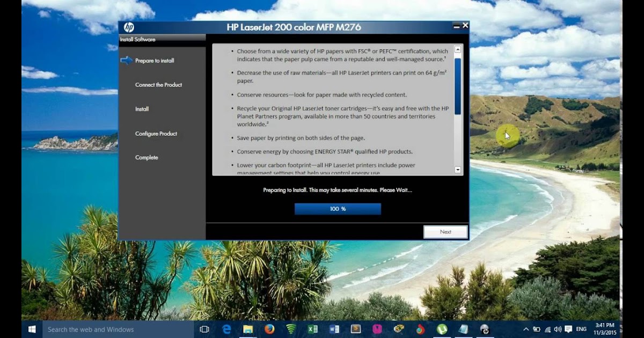Screen dimensions: 644x338
Task: Open the Windows Start menu
Action: (x=32, y=329)
